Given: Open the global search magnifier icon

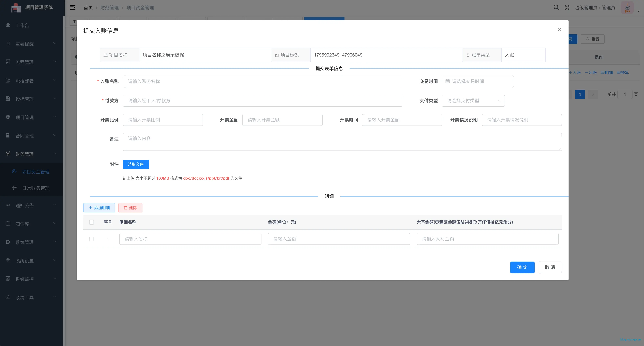Looking at the screenshot, I should (x=556, y=8).
